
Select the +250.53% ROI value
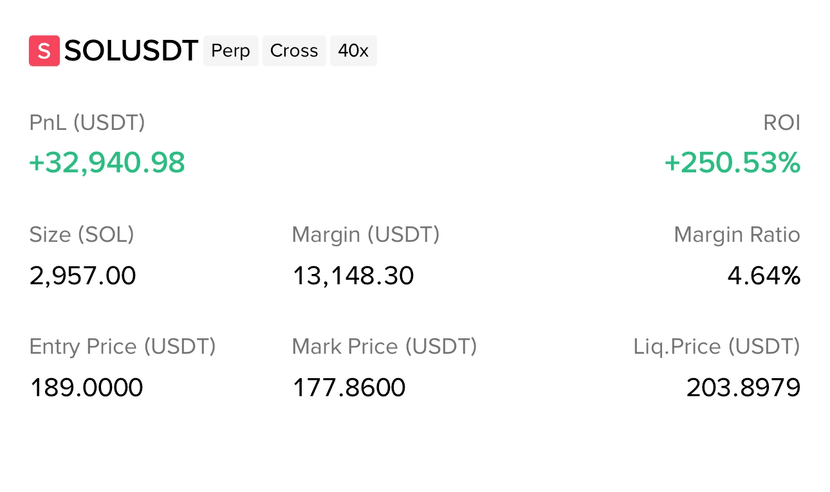point(732,162)
